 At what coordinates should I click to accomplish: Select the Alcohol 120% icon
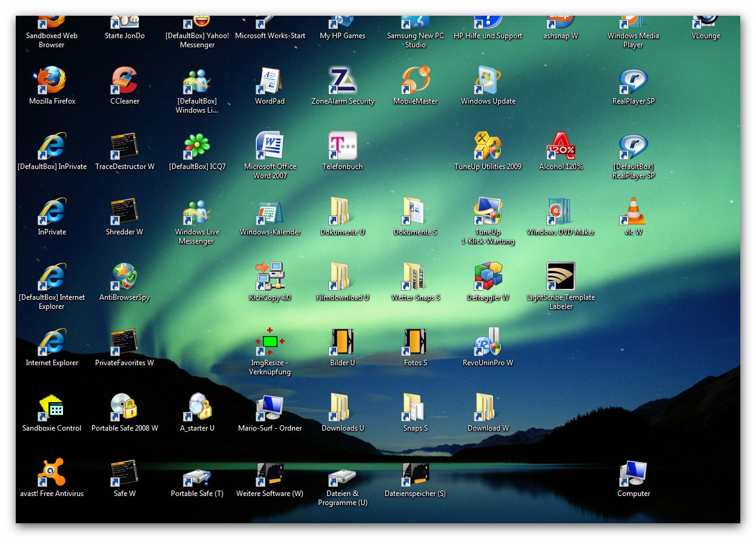pyautogui.click(x=560, y=147)
